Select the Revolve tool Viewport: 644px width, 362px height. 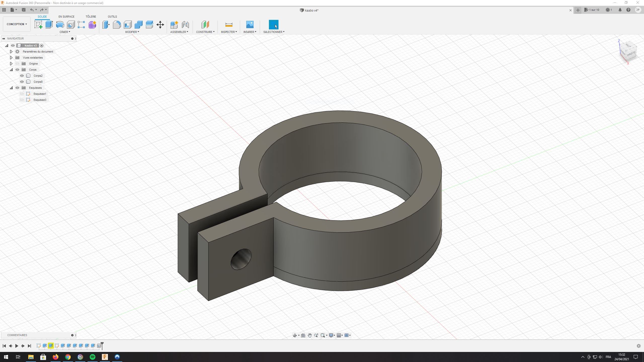pyautogui.click(x=60, y=25)
